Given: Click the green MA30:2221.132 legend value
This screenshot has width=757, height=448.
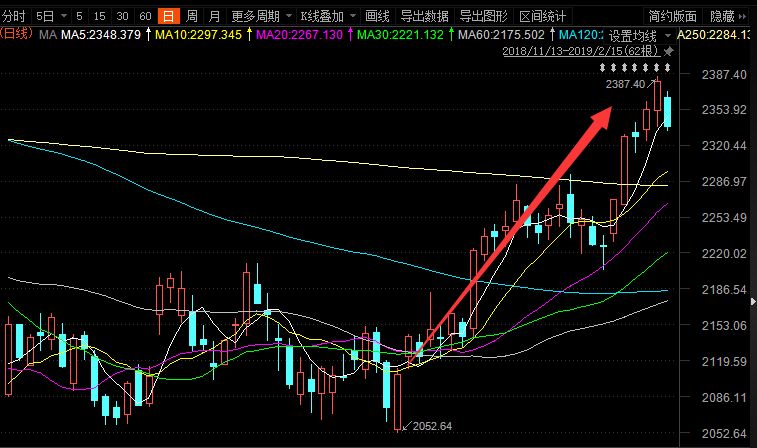Looking at the screenshot, I should [x=400, y=35].
